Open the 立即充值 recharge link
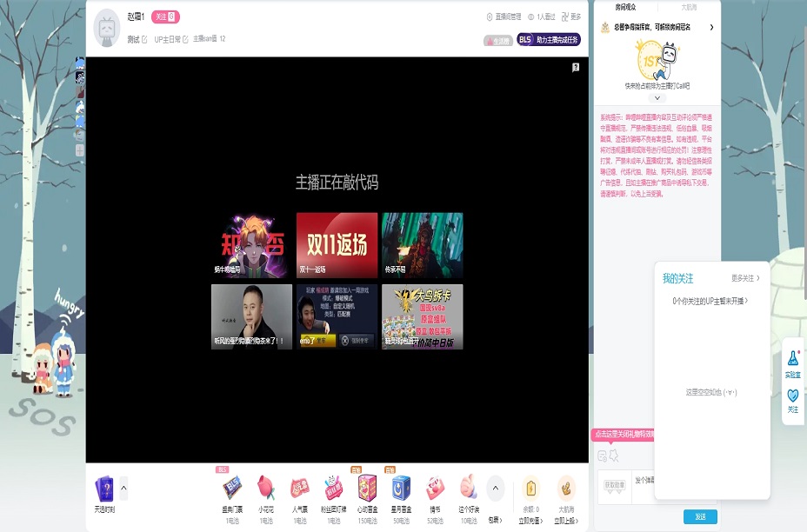Viewport: 807px width, 532px height. click(531, 521)
